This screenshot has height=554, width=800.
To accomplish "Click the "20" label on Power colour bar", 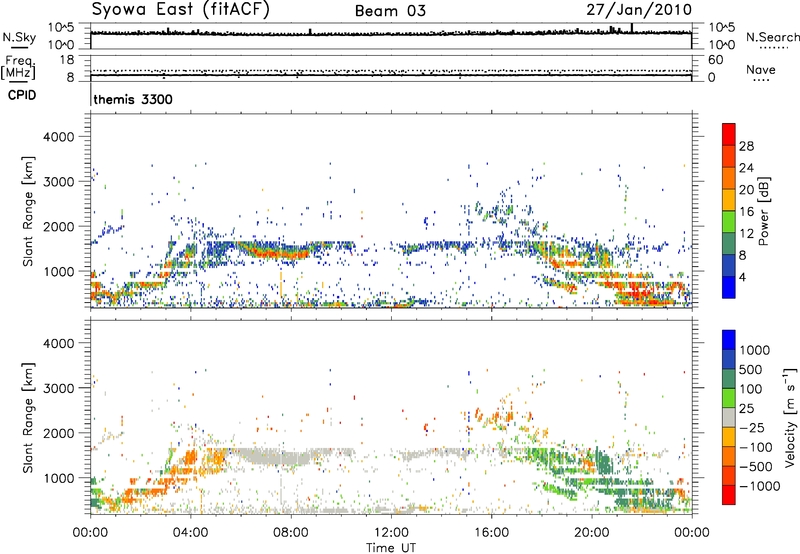I will click(746, 190).
